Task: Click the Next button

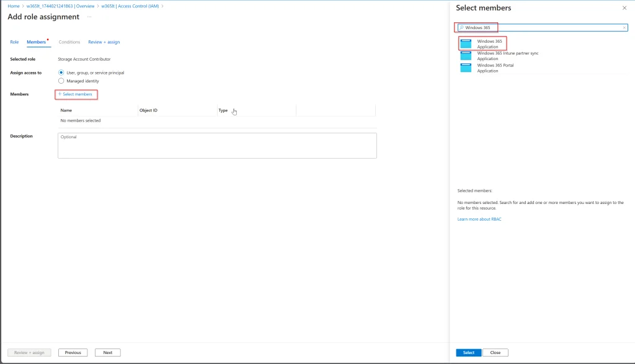Action: pyautogui.click(x=108, y=353)
